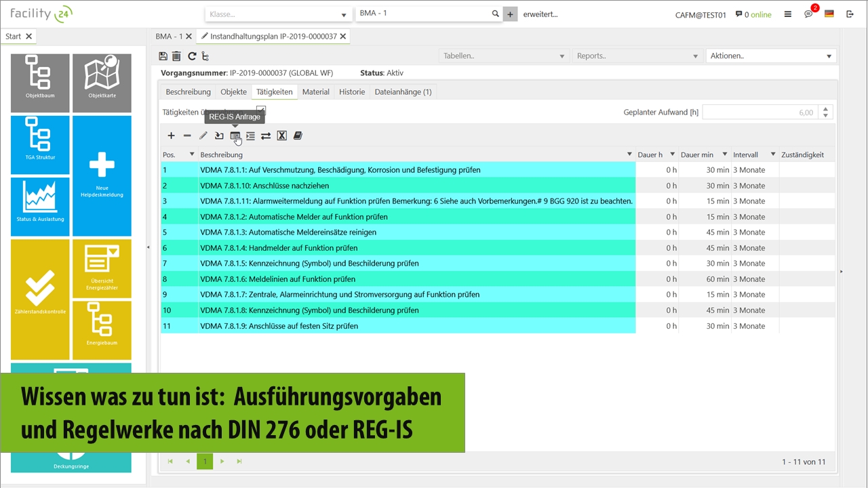Image resolution: width=868 pixels, height=488 pixels.
Task: Open the REG-IS Anfrage toolbar icon
Action: pos(235,136)
